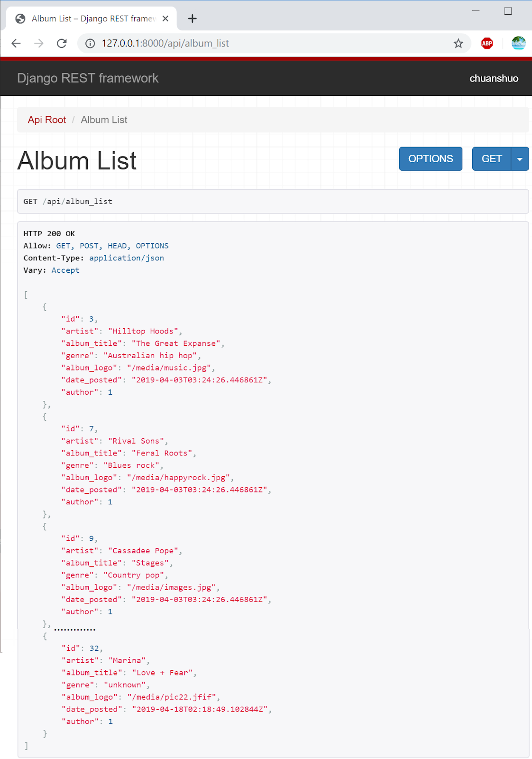Open the ABP adblock extension icon
532x759 pixels.
click(487, 44)
